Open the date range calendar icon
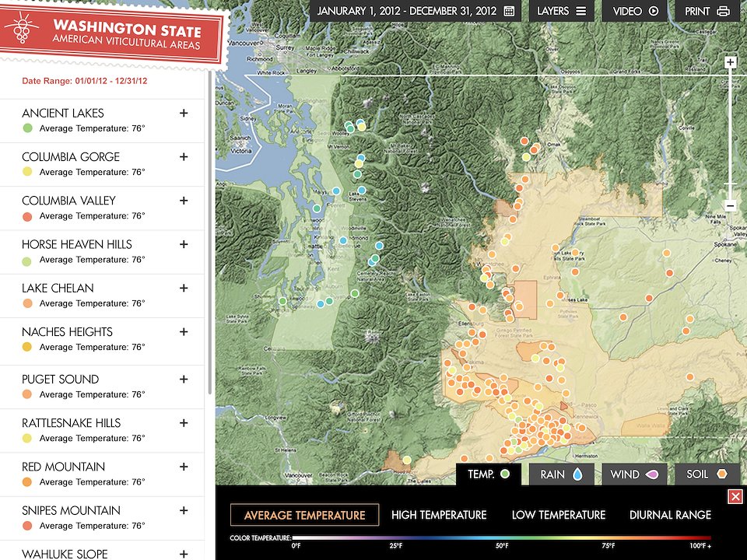Image resolution: width=747 pixels, height=560 pixels. coord(509,11)
